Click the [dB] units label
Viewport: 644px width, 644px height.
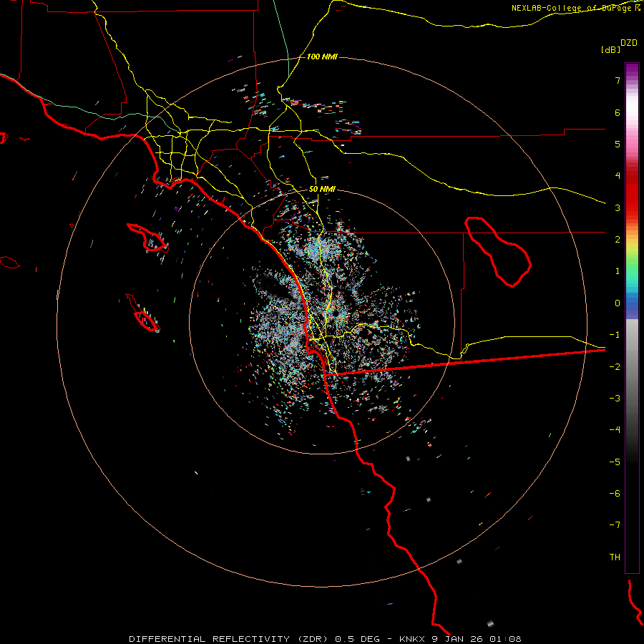coord(610,49)
